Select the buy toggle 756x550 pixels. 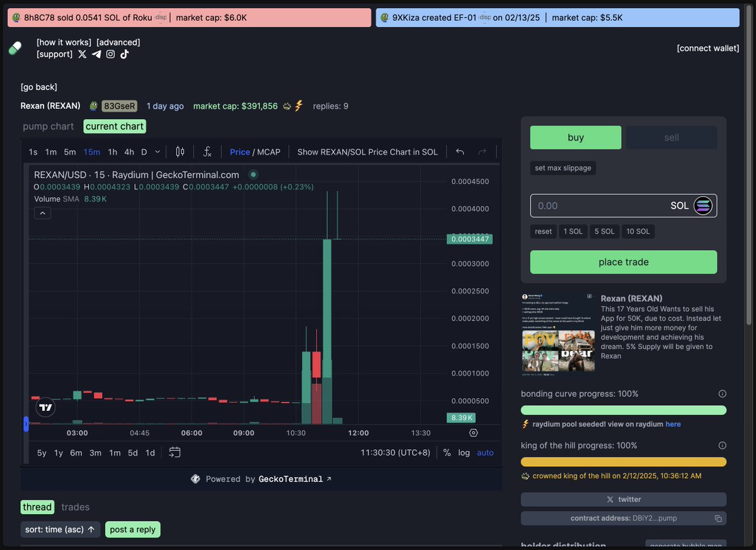click(x=576, y=137)
